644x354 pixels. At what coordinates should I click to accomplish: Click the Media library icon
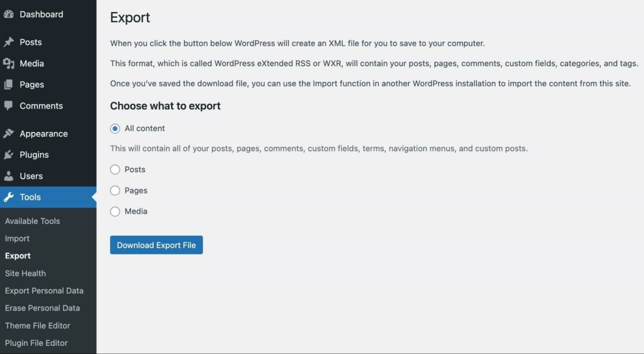point(9,63)
